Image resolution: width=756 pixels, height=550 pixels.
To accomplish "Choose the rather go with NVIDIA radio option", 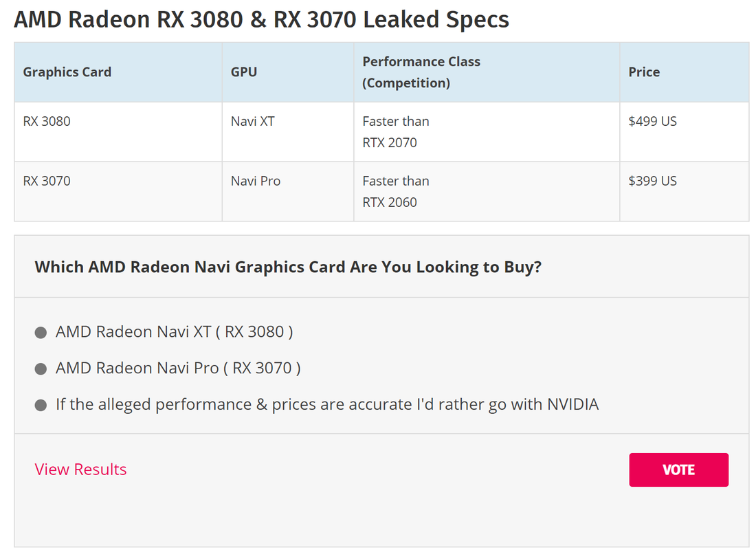I will tap(41, 405).
